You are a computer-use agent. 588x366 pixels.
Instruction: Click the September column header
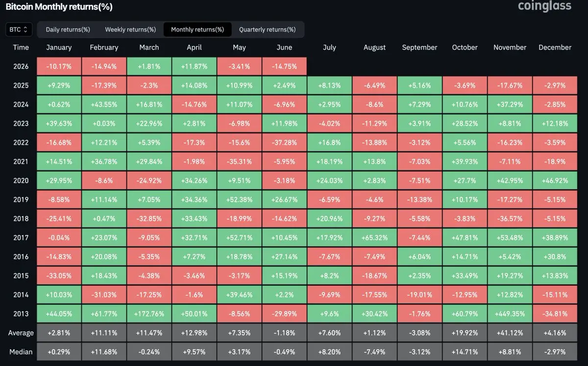click(419, 48)
